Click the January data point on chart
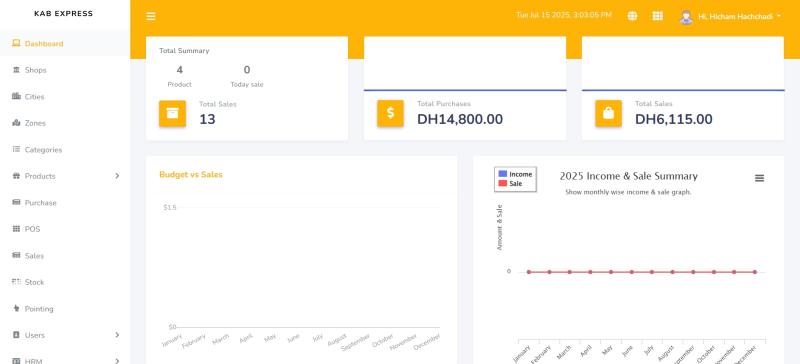Image resolution: width=800 pixels, height=364 pixels. click(529, 272)
